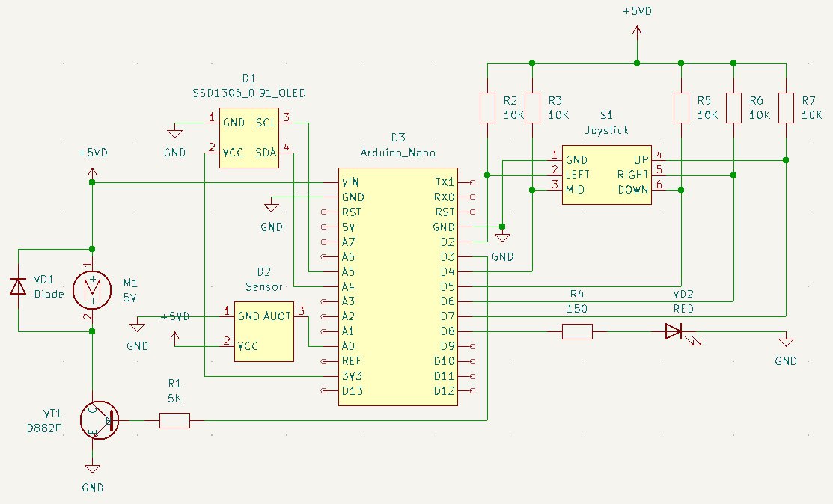This screenshot has height=504, width=833.
Task: Select the TX1 pin end on Arduino
Action: [472, 182]
